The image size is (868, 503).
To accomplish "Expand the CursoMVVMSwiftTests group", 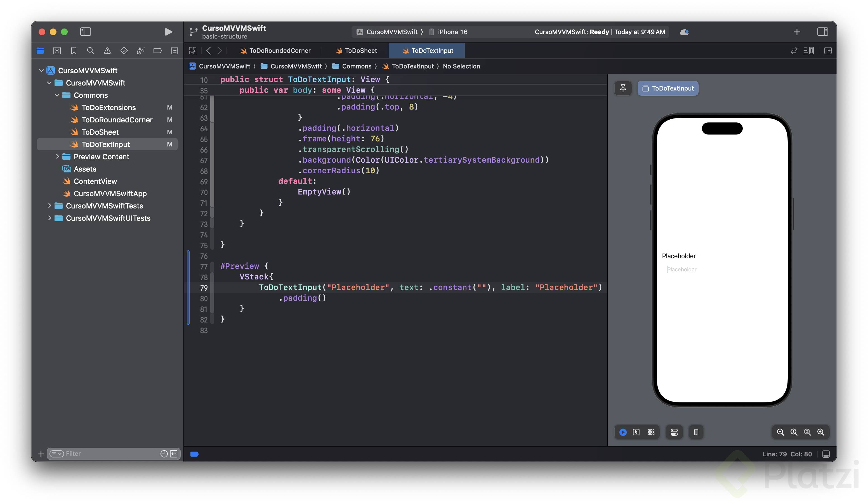I will tap(49, 206).
